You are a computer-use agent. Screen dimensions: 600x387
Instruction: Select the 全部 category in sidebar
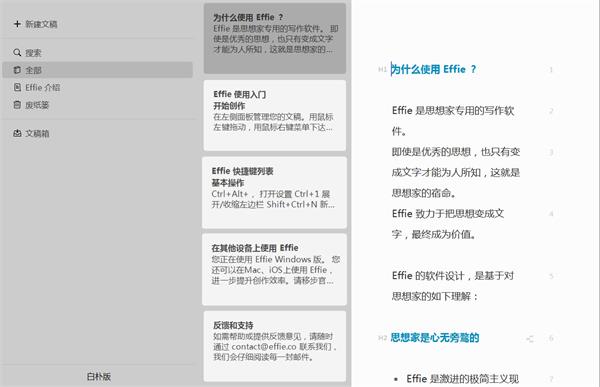click(x=98, y=70)
